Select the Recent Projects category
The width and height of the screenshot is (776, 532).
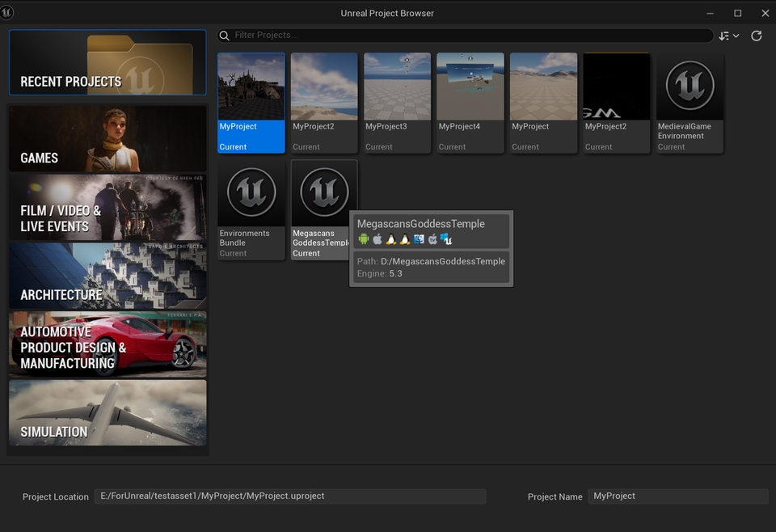point(108,62)
